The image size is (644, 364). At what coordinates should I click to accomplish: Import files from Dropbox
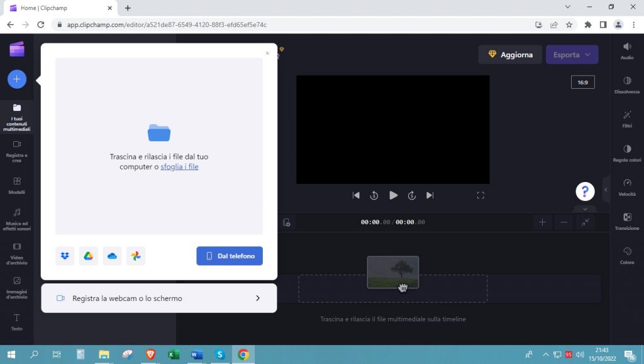[64, 256]
